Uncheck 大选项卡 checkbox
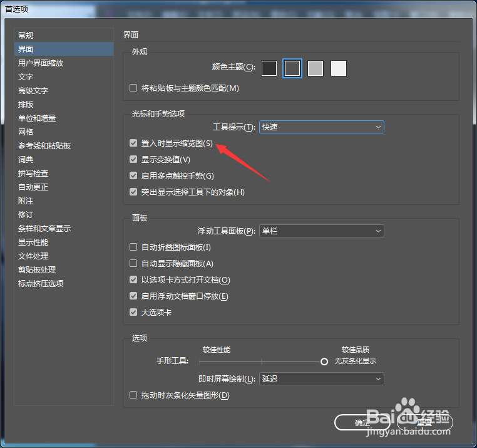Viewport: 477px width, 448px height. tap(133, 312)
